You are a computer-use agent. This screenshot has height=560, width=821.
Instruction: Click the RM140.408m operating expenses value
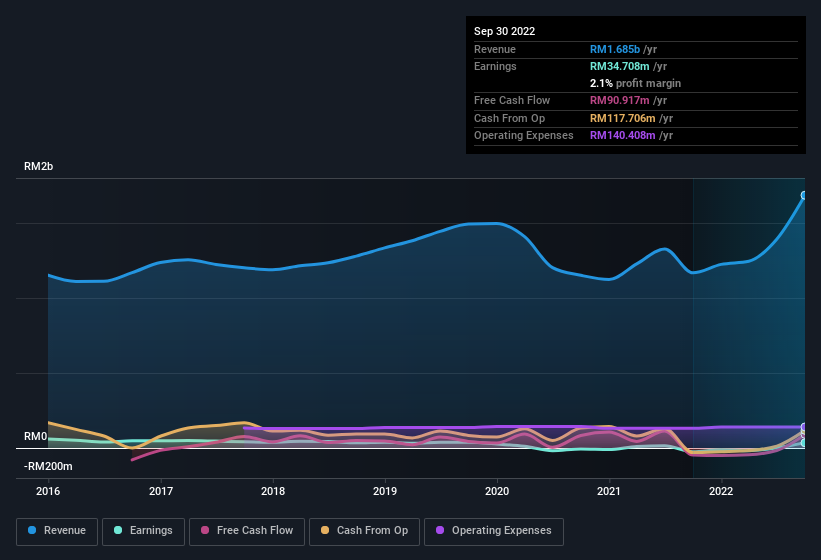[x=623, y=136]
